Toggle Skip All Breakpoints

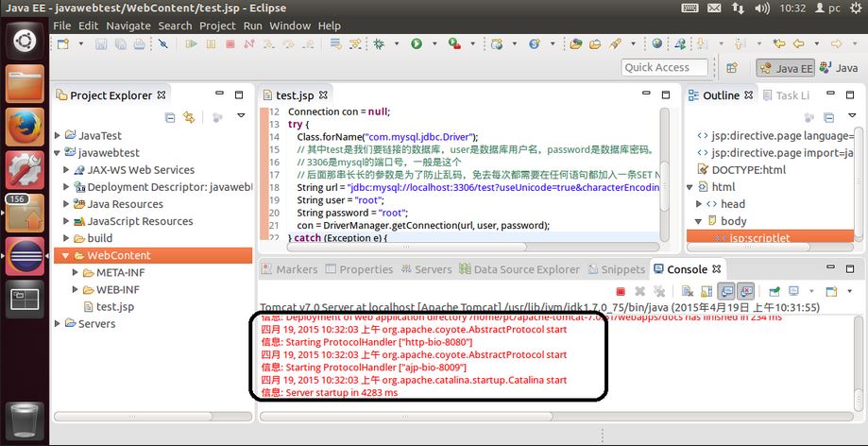point(162,43)
